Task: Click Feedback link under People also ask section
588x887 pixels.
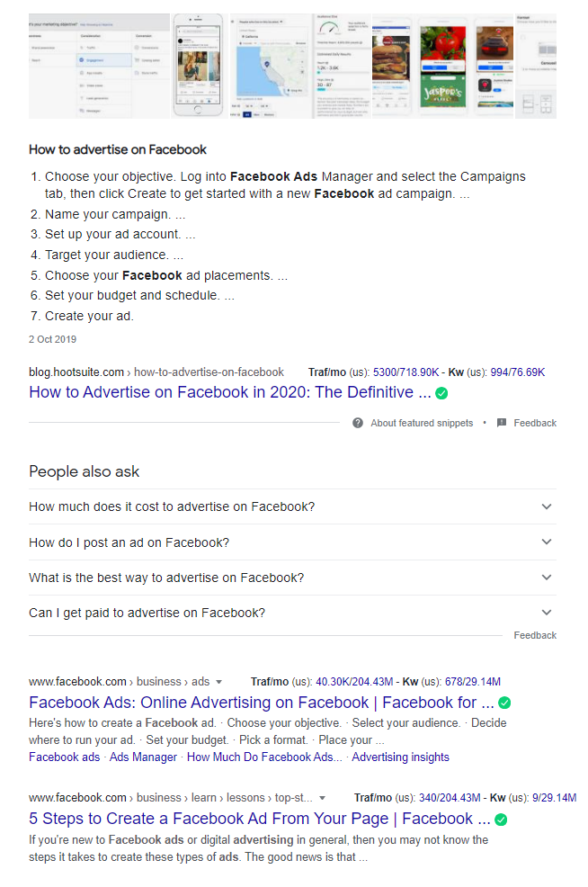Action: (x=534, y=635)
